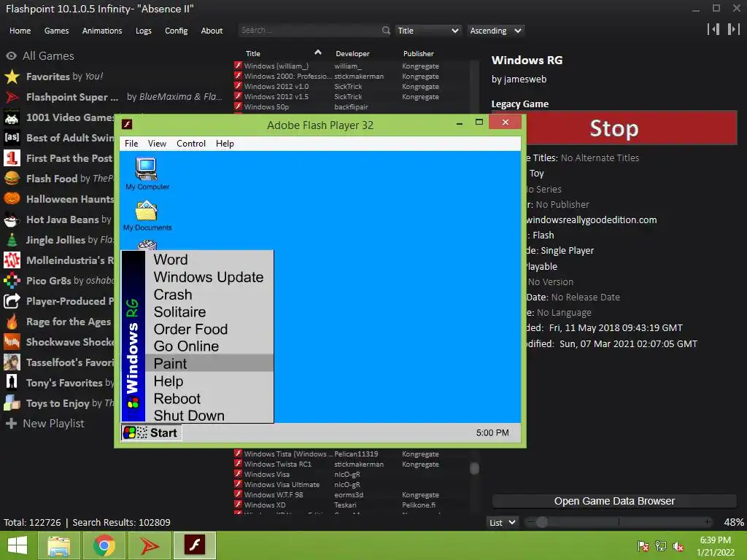Click Open Game Data Browser button
Image resolution: width=747 pixels, height=560 pixels.
click(x=614, y=501)
